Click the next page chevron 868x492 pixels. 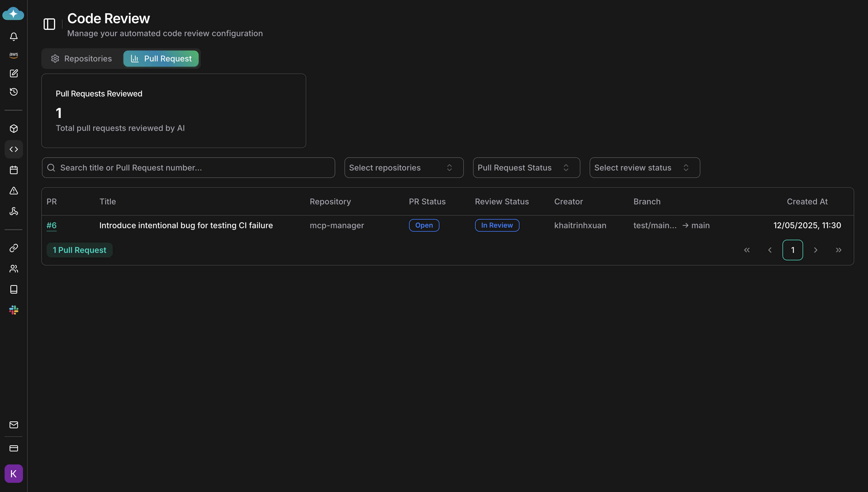pyautogui.click(x=815, y=250)
